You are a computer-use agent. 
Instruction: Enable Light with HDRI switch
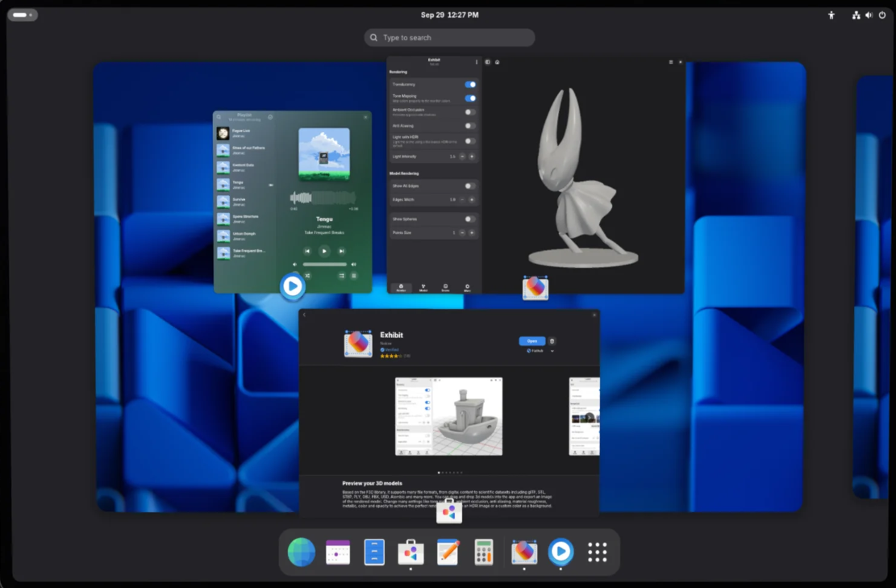(x=470, y=140)
